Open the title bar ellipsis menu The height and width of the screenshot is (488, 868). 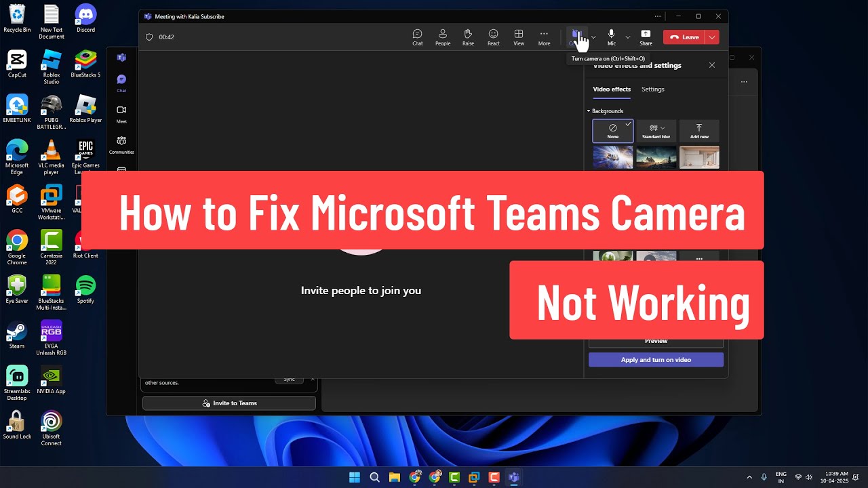(x=657, y=16)
